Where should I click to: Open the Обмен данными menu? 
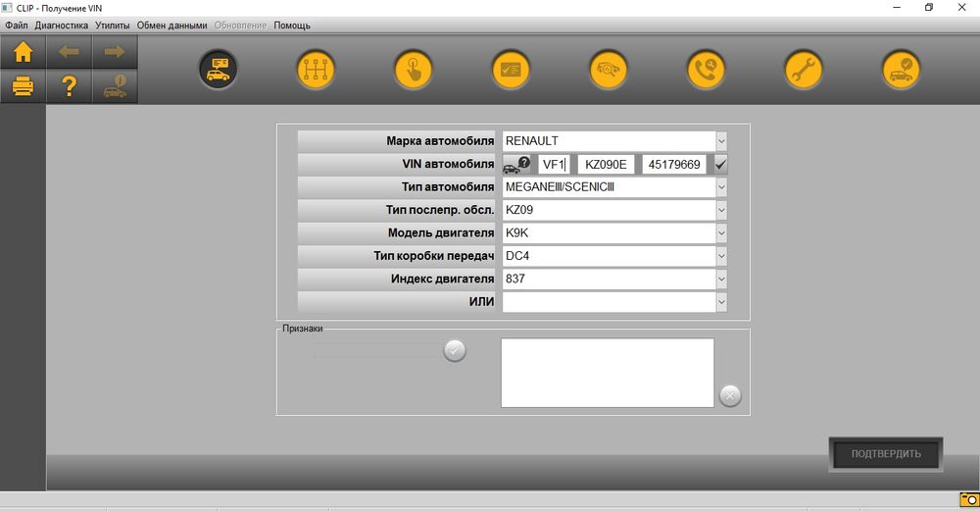tap(171, 26)
